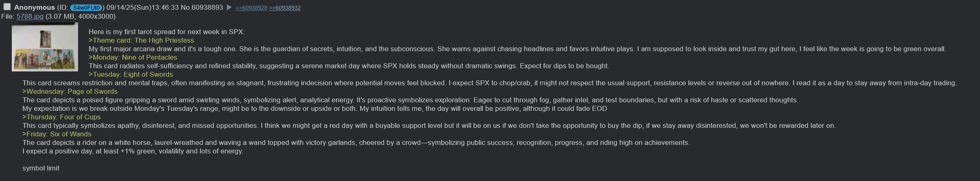Tick the post selection checkbox beside Anonymous
This screenshot has height=181, width=980.
click(7, 7)
